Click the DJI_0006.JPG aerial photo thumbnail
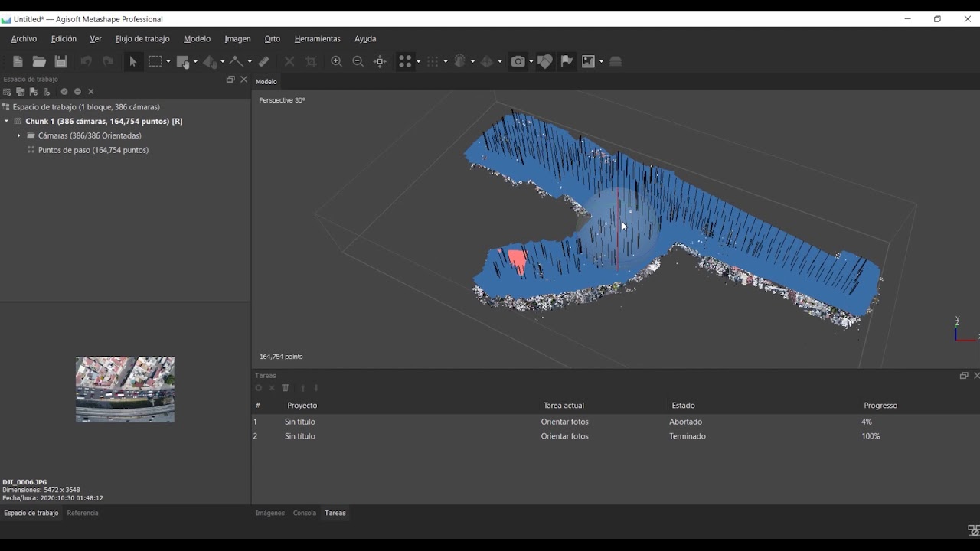Image resolution: width=980 pixels, height=551 pixels. (x=125, y=390)
